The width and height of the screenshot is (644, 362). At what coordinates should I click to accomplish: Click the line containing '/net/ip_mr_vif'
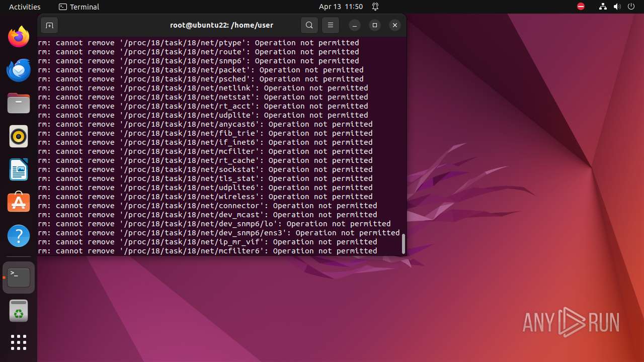point(207,242)
